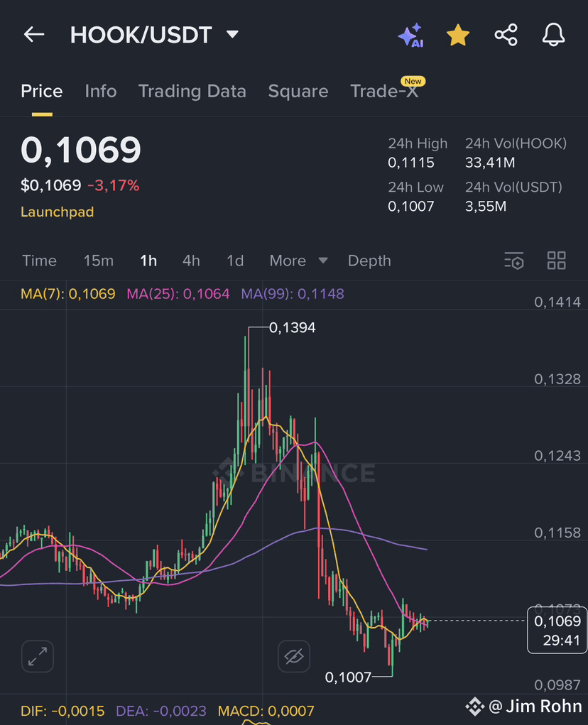Click the current price label 0,1069 29:41
588x725 pixels.
click(557, 631)
